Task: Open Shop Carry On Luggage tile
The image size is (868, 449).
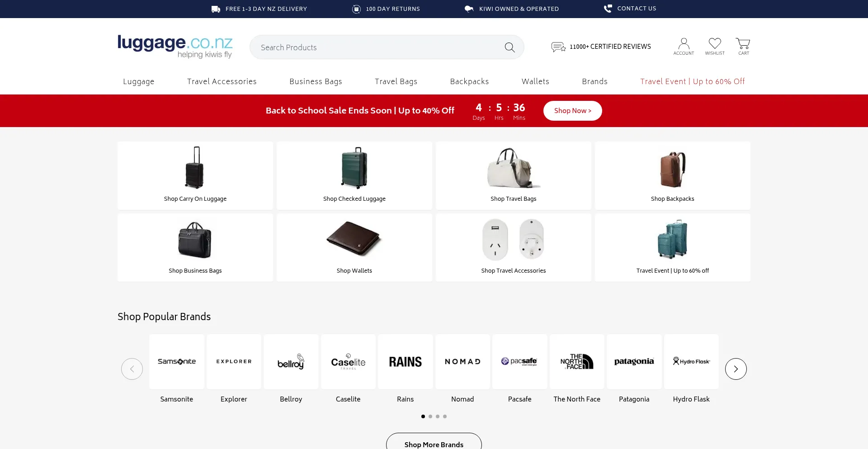Action: [x=195, y=175]
